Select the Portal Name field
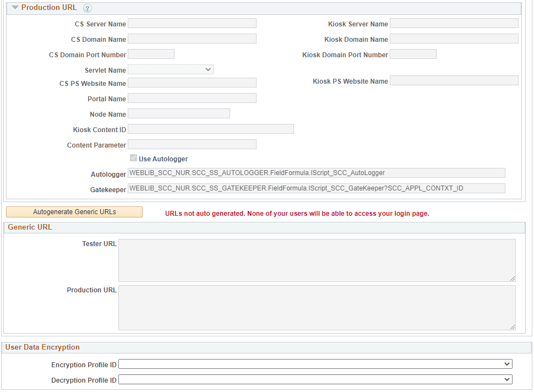Screen dimensions: 534x392 [192, 97]
